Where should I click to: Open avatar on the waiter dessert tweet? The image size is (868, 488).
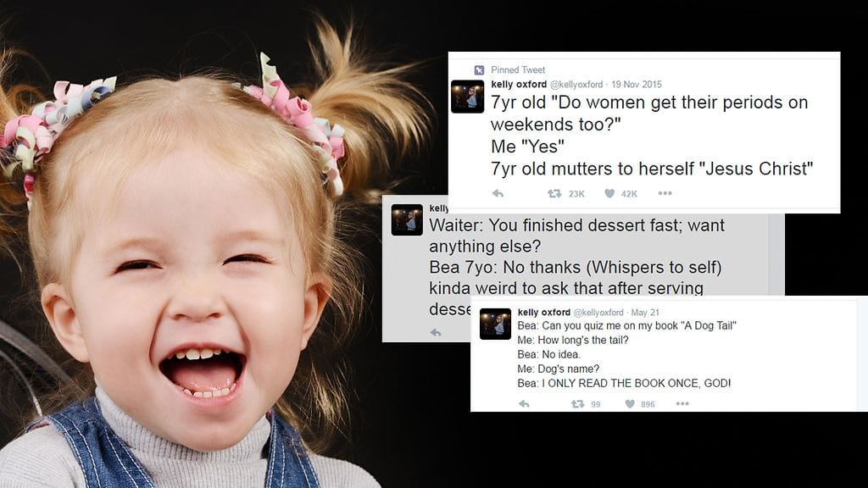(x=407, y=219)
